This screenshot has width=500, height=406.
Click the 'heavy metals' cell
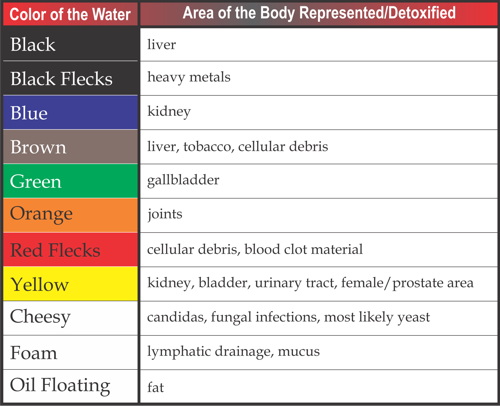[x=319, y=78]
